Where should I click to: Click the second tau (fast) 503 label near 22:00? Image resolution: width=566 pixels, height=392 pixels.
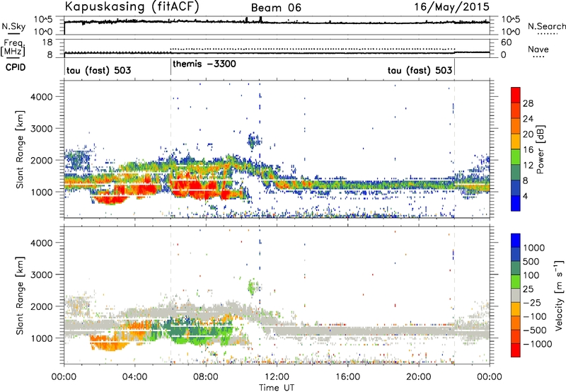[420, 70]
